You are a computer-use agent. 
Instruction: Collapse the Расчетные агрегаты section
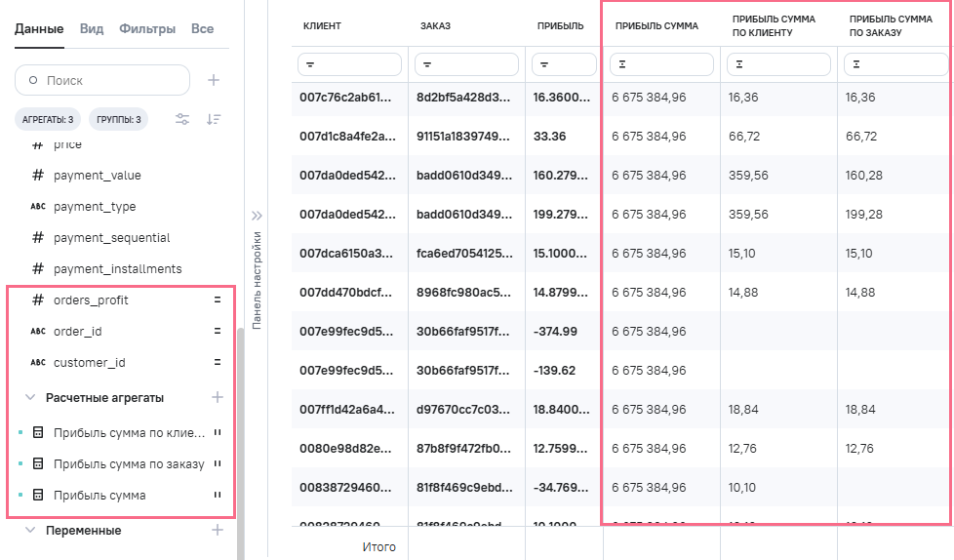[30, 398]
